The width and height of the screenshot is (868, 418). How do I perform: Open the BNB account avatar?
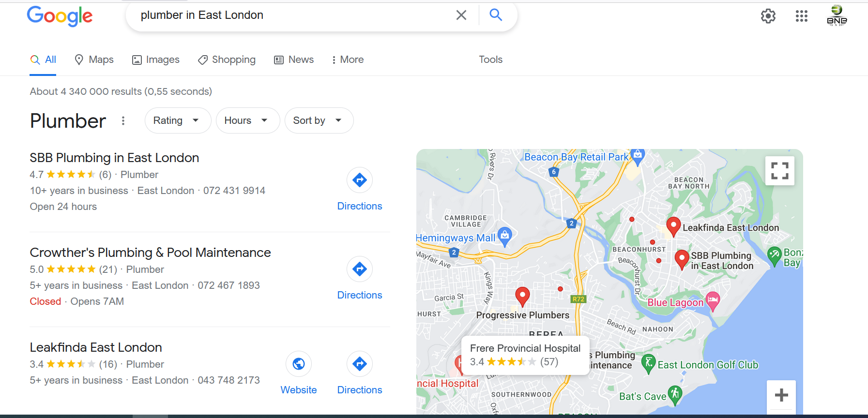tap(837, 15)
